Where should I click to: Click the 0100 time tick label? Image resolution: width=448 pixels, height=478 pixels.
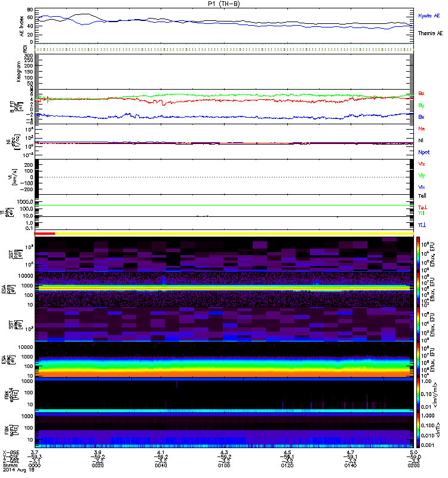pyautogui.click(x=224, y=465)
